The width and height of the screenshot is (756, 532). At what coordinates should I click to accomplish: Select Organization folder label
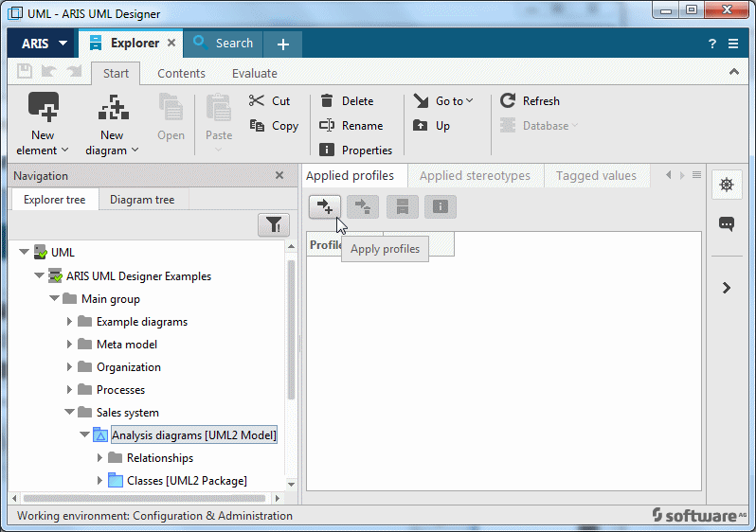(x=129, y=367)
